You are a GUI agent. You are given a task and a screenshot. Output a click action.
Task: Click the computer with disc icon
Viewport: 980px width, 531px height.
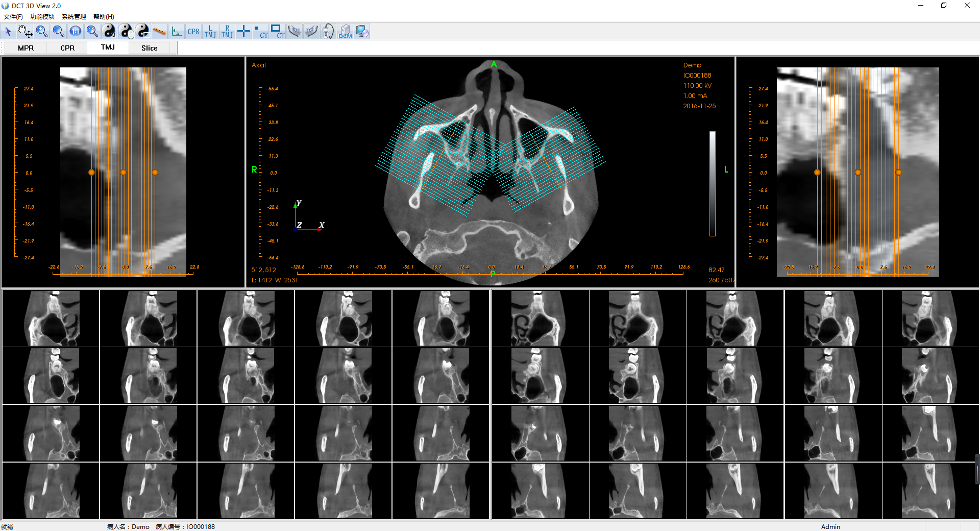(362, 32)
